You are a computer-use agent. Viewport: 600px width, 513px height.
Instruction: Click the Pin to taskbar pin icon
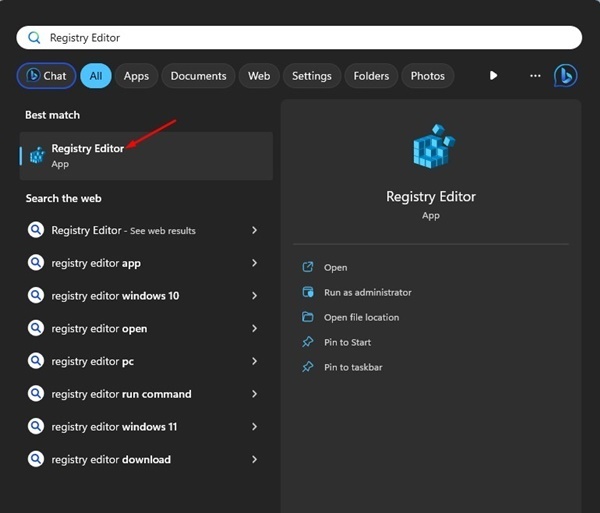pyautogui.click(x=308, y=367)
